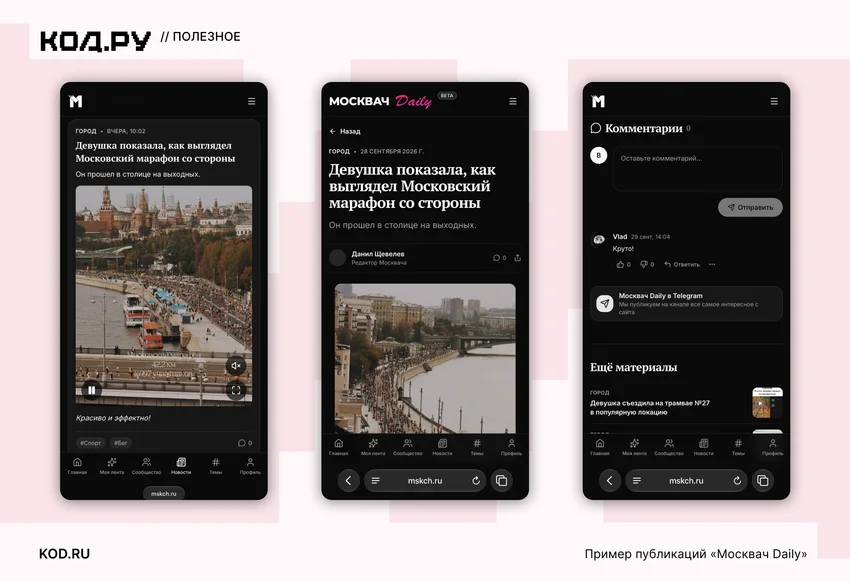This screenshot has height=582, width=850.
Task: Click the Назад back link
Action: [345, 131]
